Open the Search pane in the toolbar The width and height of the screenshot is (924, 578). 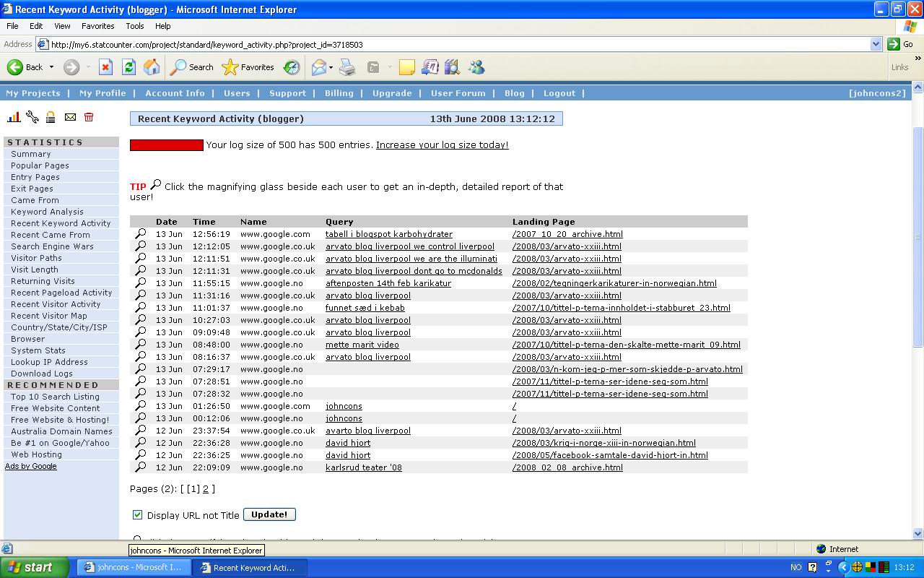coord(192,67)
